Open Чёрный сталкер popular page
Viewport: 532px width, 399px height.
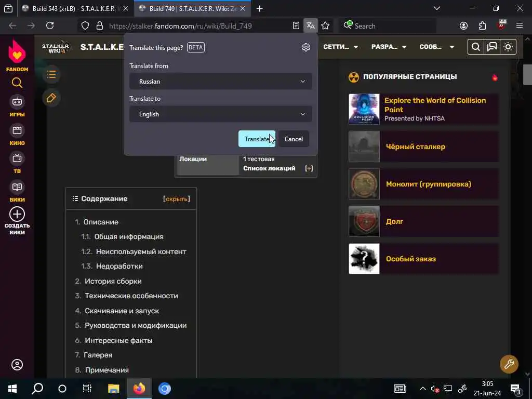click(x=415, y=147)
